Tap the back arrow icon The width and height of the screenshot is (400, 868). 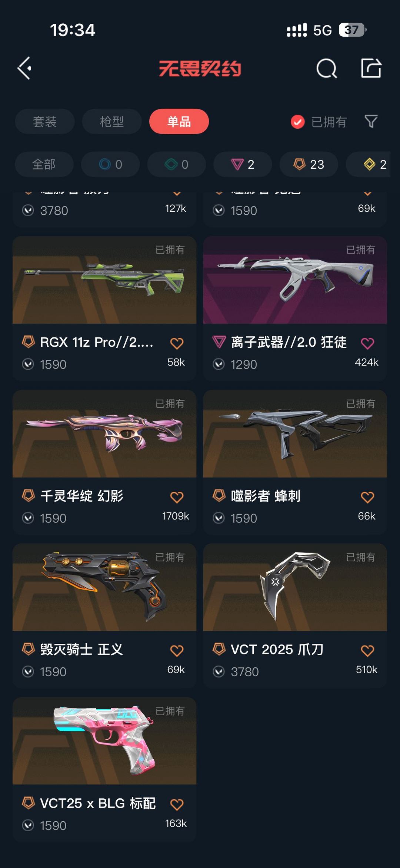coord(24,68)
